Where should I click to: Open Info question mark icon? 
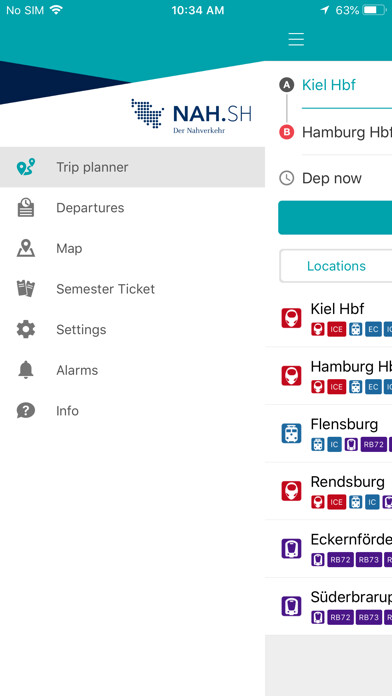[x=26, y=411]
